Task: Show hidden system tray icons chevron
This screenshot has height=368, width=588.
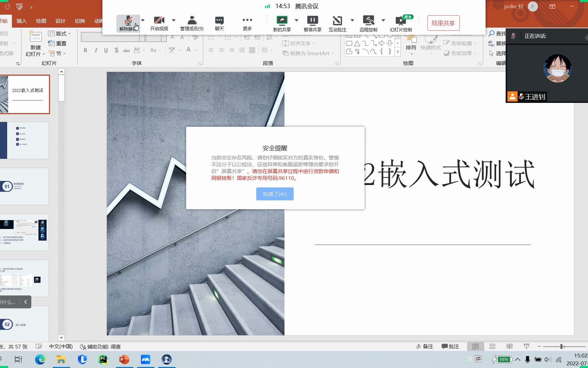Action: click(x=518, y=359)
